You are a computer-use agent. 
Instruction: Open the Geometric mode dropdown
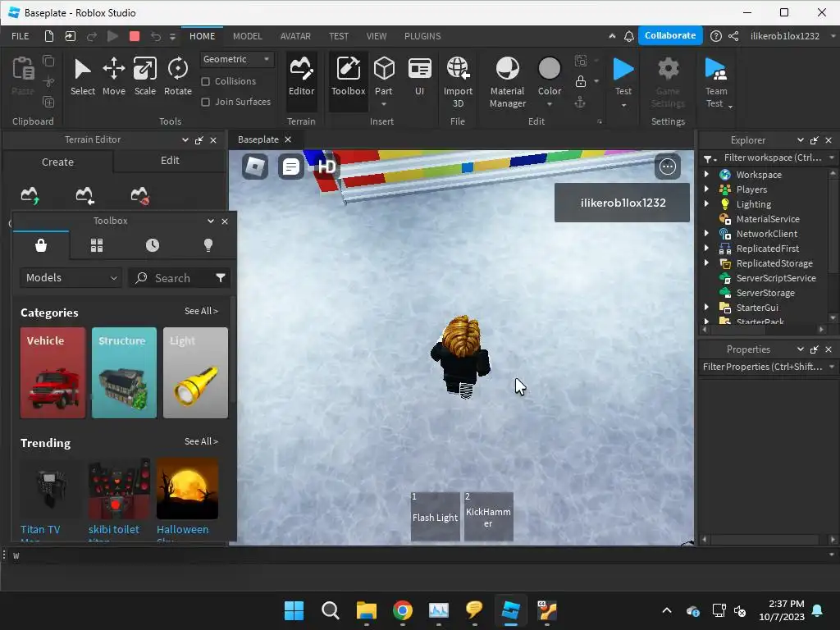pyautogui.click(x=236, y=59)
